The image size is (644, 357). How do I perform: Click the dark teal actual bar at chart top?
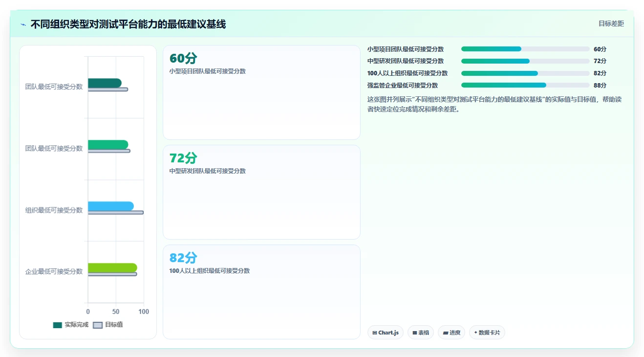coord(105,83)
